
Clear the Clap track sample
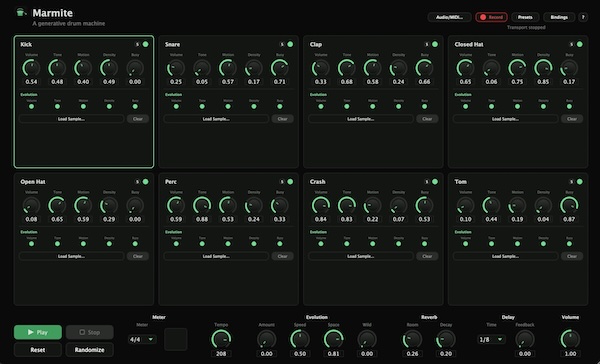427,119
